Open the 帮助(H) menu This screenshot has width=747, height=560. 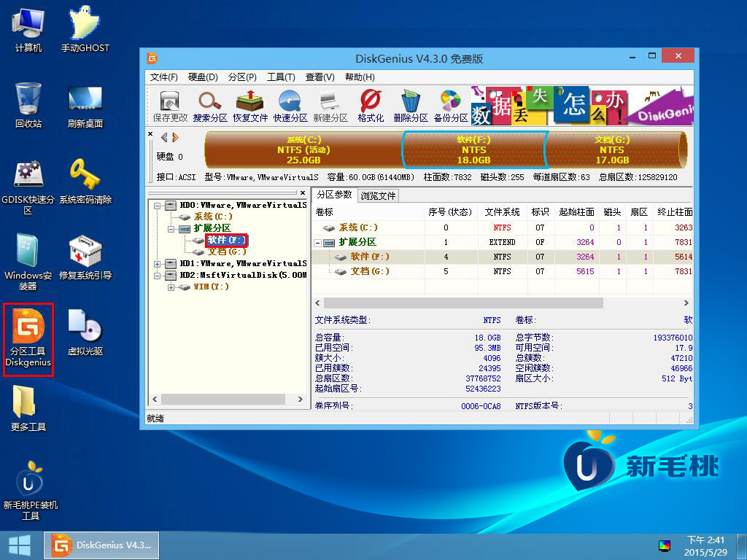click(360, 77)
